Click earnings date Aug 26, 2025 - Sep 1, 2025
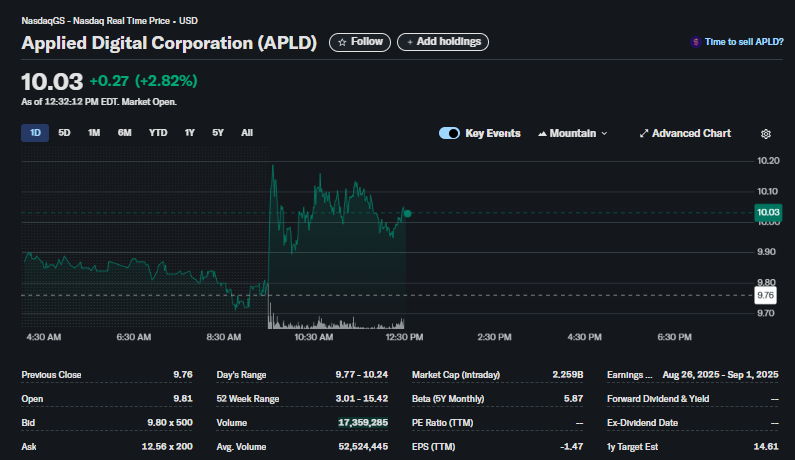 [720, 375]
